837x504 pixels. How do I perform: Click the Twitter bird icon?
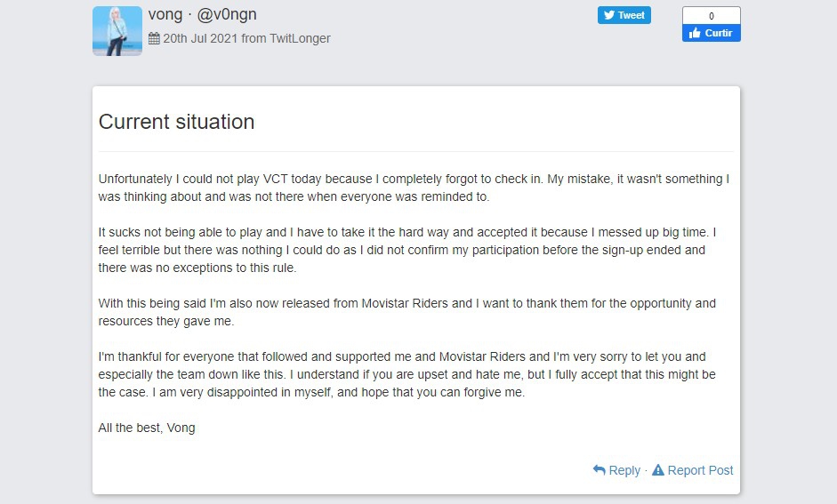pyautogui.click(x=608, y=15)
